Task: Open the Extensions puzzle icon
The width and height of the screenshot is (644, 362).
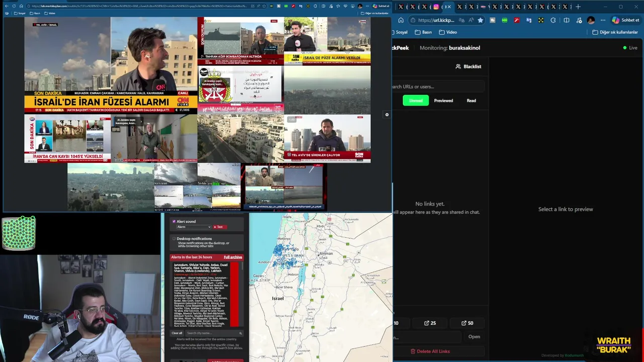Action: point(553,20)
